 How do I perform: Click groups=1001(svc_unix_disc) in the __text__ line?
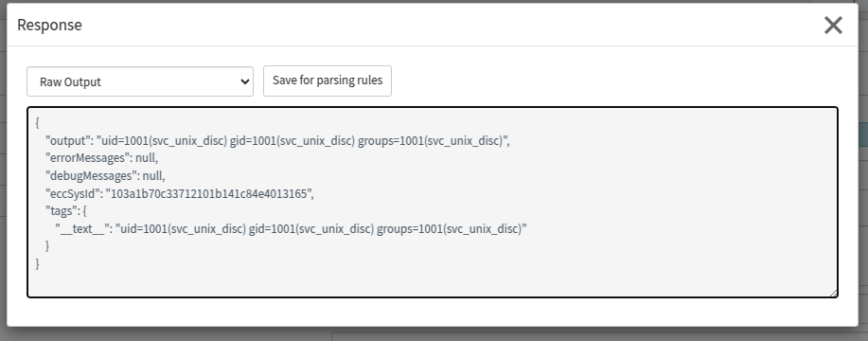(x=450, y=228)
